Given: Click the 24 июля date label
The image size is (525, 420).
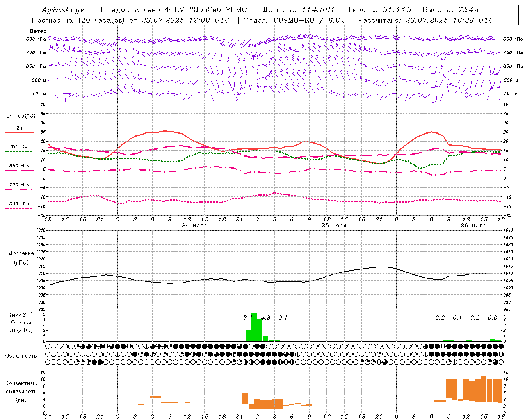Looking at the screenshot, I should tap(194, 226).
